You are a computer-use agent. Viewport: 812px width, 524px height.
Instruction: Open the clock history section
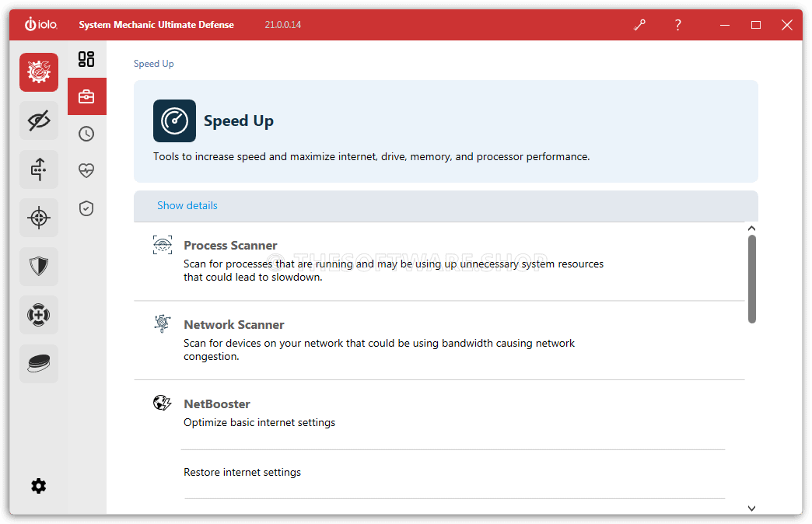86,134
